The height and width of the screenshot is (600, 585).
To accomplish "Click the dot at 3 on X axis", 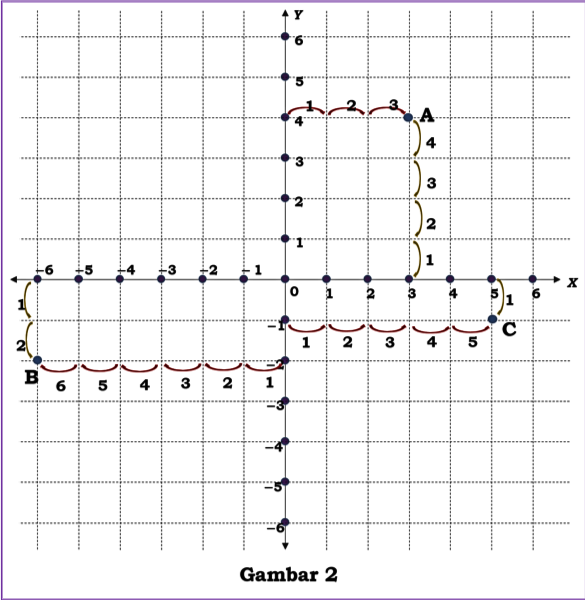I will pyautogui.click(x=409, y=279).
